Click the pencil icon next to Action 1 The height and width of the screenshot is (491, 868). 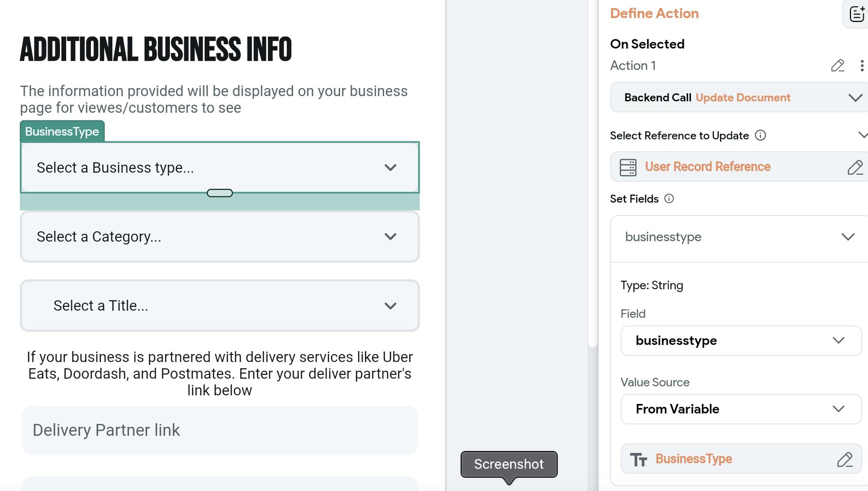click(838, 66)
